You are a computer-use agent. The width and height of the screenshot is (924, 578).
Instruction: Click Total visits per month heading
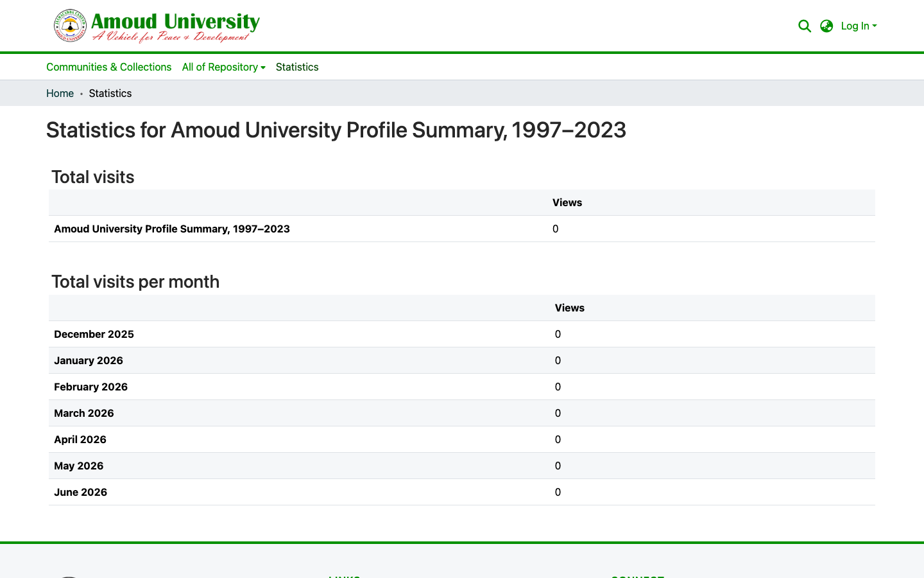click(x=135, y=282)
